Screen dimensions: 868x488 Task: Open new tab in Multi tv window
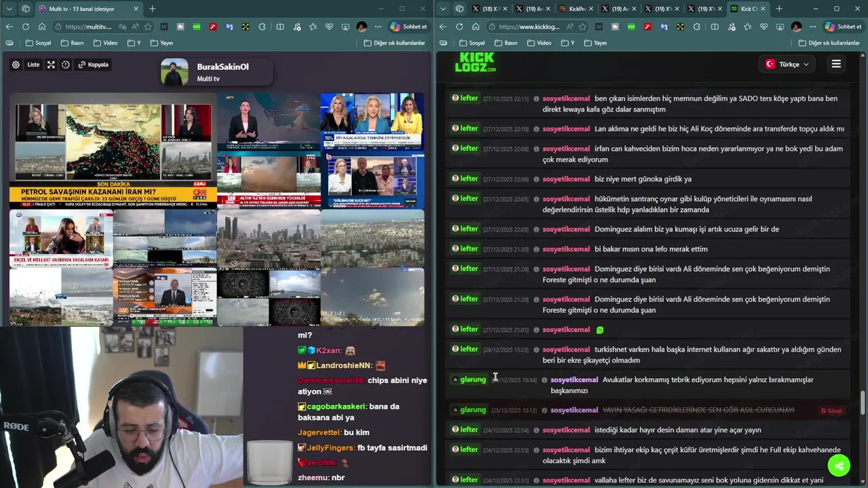pyautogui.click(x=153, y=9)
